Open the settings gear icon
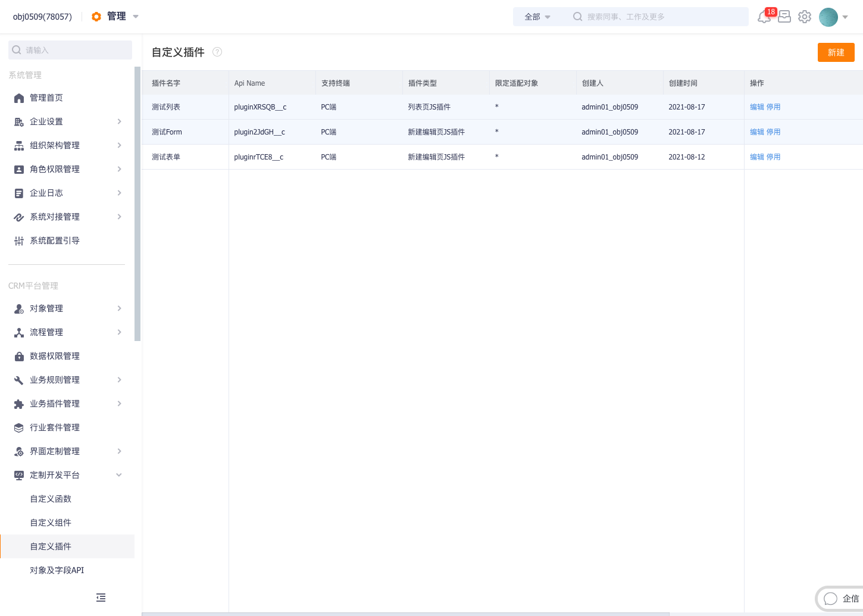The image size is (863, 616). click(x=805, y=17)
